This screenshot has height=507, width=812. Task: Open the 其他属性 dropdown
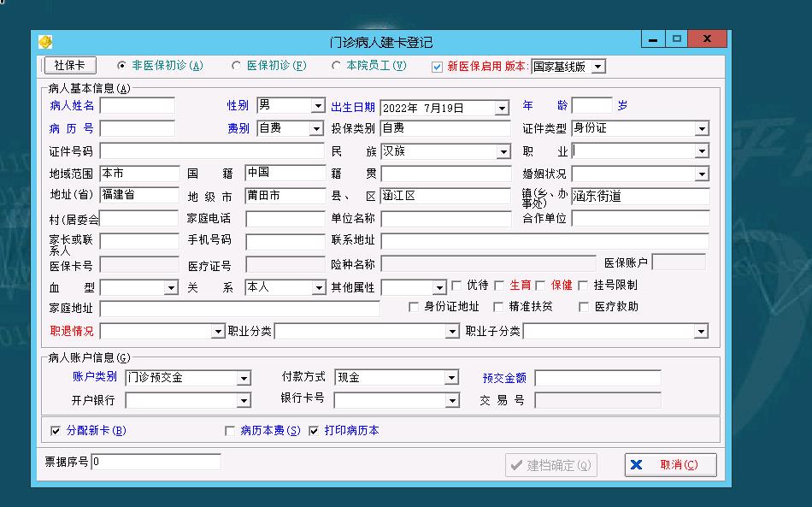[x=439, y=287]
